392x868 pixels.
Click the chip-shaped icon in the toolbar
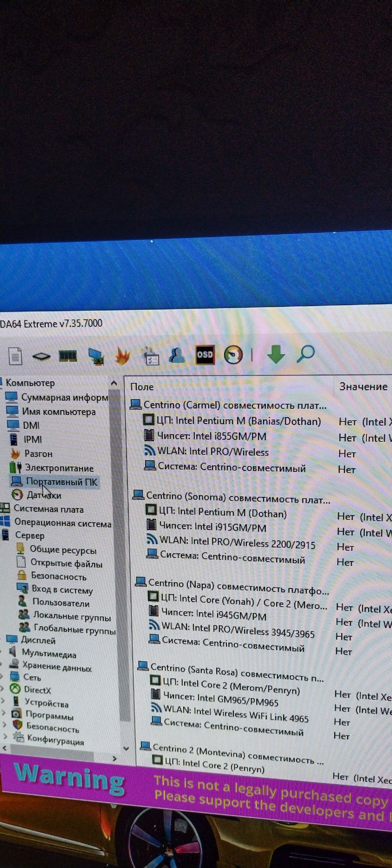pos(42,357)
